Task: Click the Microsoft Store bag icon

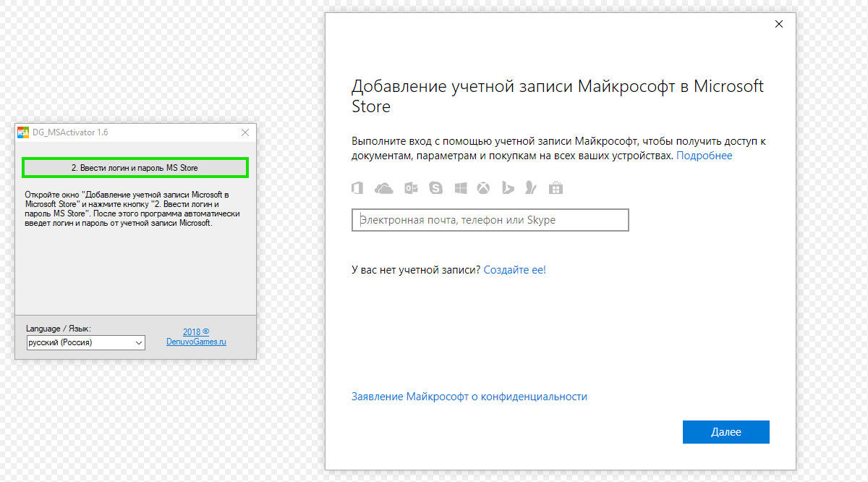Action: 556,188
